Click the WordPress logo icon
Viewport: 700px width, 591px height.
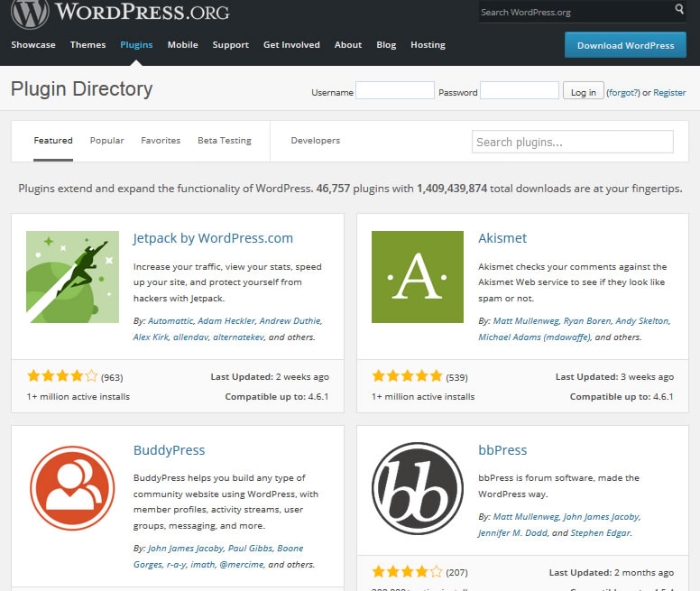click(30, 14)
